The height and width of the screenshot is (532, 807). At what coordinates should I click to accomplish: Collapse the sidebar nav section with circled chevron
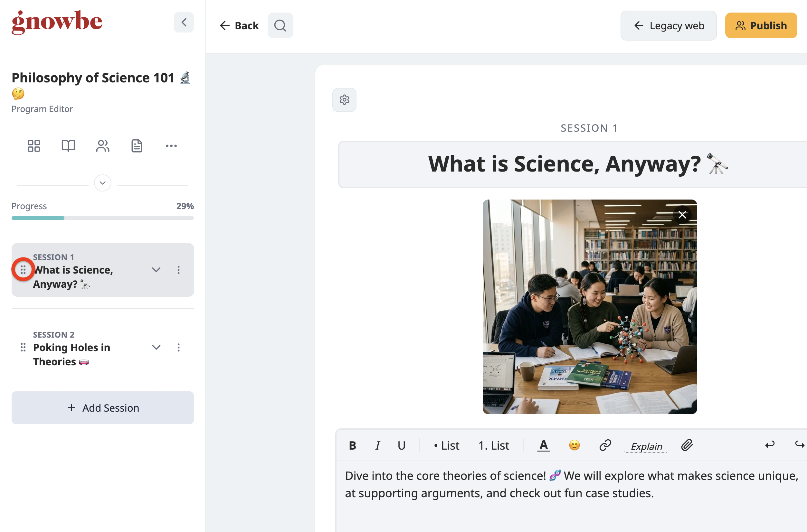pyautogui.click(x=102, y=183)
